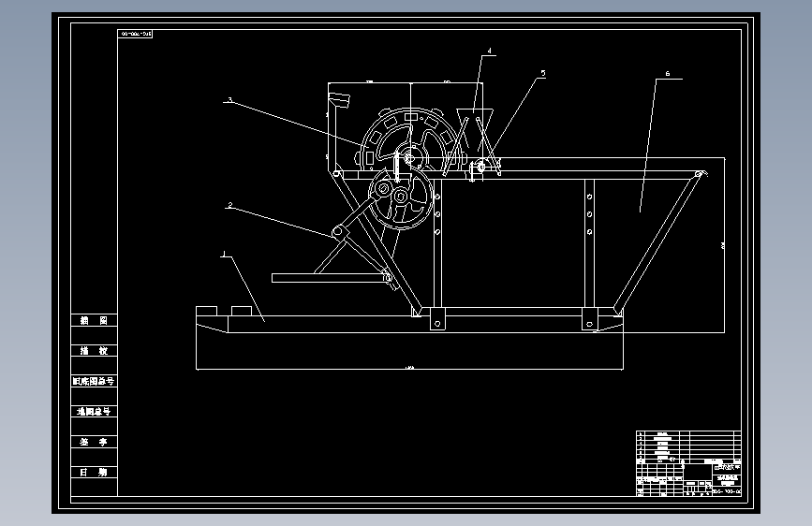Click part callout number 6
This screenshot has width=812, height=526.
pyautogui.click(x=668, y=74)
